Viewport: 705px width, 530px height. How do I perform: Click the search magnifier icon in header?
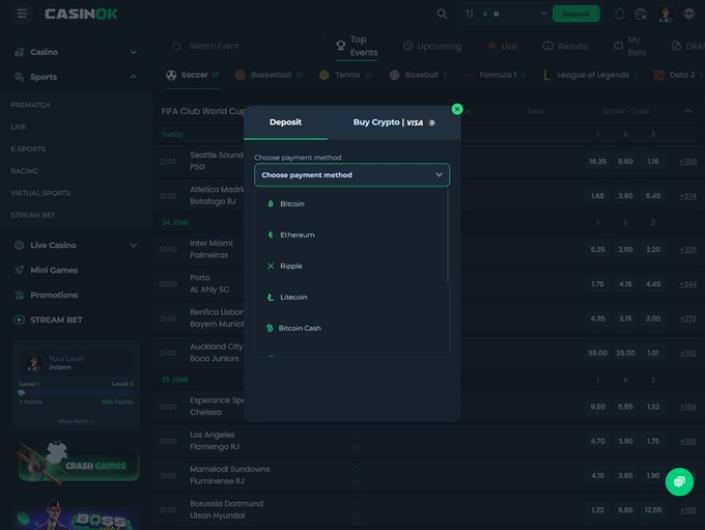(442, 14)
